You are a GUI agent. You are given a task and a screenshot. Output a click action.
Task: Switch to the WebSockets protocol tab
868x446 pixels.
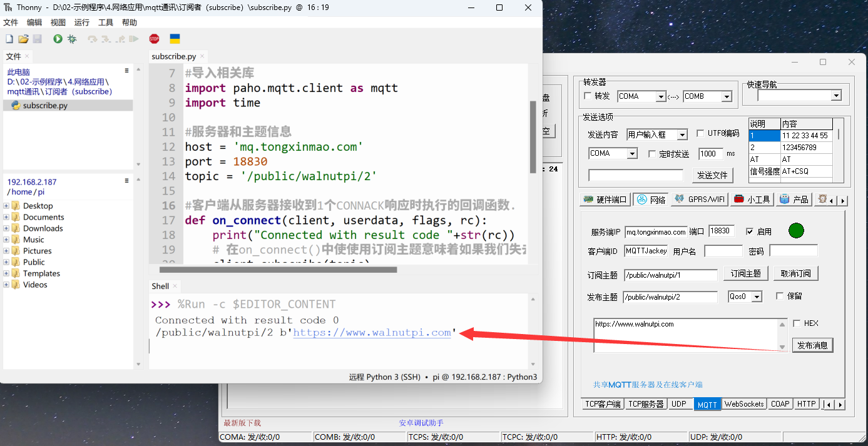click(x=744, y=404)
